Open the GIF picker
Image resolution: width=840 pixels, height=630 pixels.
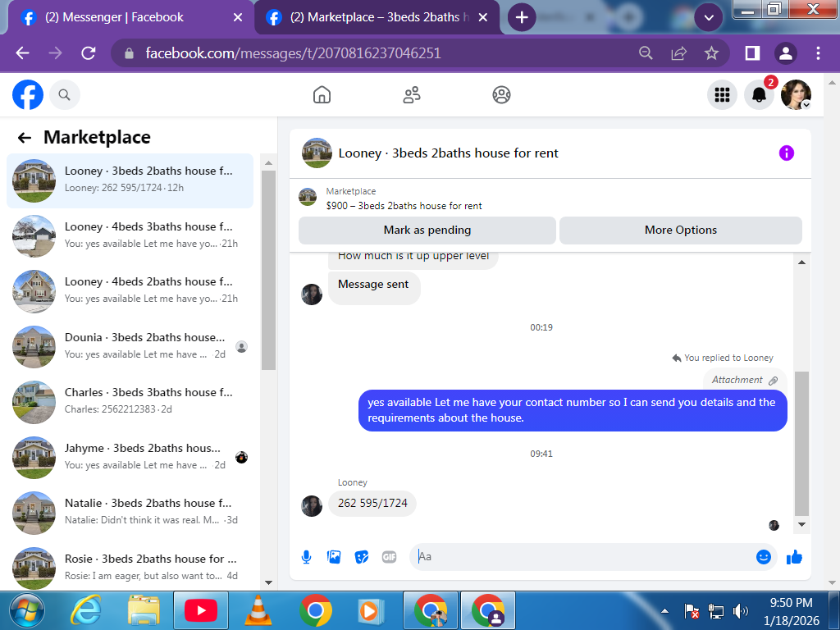pyautogui.click(x=390, y=557)
